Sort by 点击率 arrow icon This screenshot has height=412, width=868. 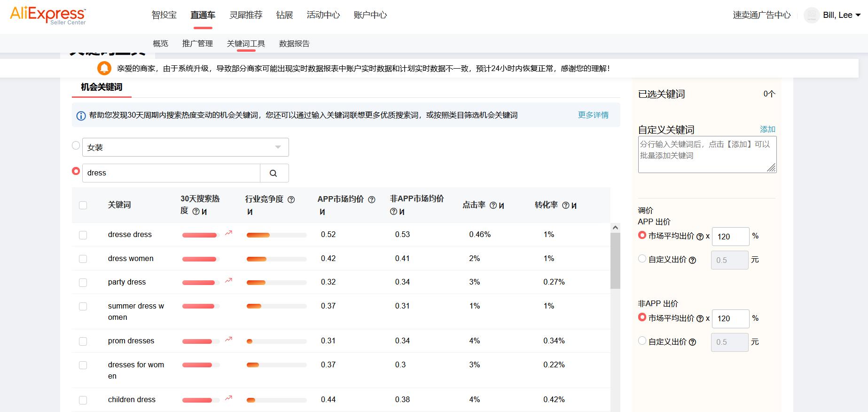(501, 206)
